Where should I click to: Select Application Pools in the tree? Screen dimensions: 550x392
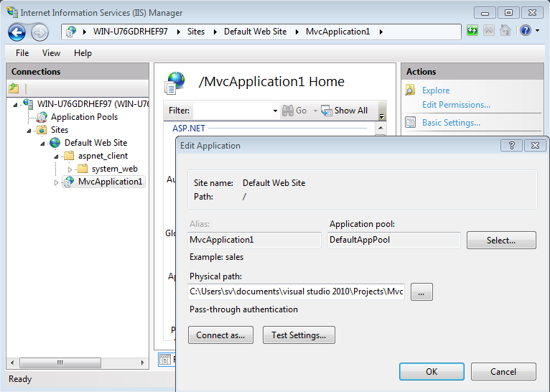[x=84, y=117]
